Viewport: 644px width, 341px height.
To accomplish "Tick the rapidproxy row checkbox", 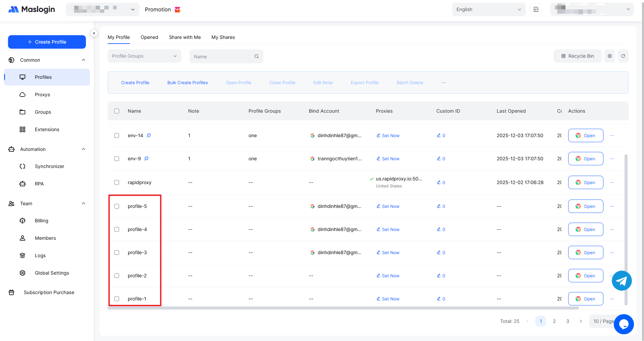I will pyautogui.click(x=117, y=182).
